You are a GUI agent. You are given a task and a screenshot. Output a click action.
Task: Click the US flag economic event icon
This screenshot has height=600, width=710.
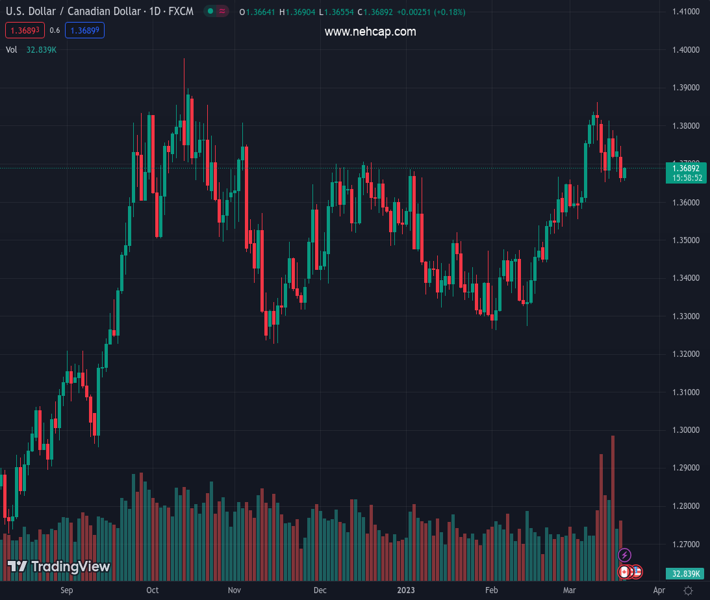point(636,572)
